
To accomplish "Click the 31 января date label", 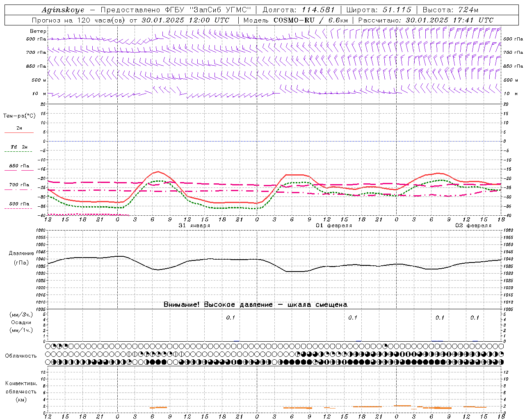I will (194, 226).
